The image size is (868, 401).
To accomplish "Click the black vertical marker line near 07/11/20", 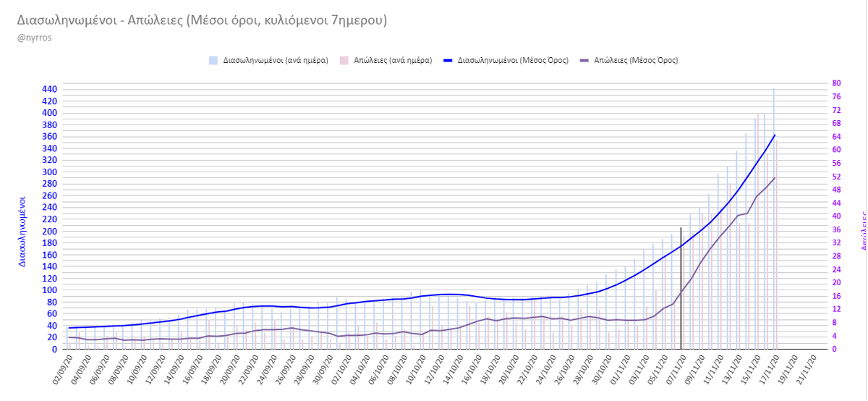I will pyautogui.click(x=681, y=288).
